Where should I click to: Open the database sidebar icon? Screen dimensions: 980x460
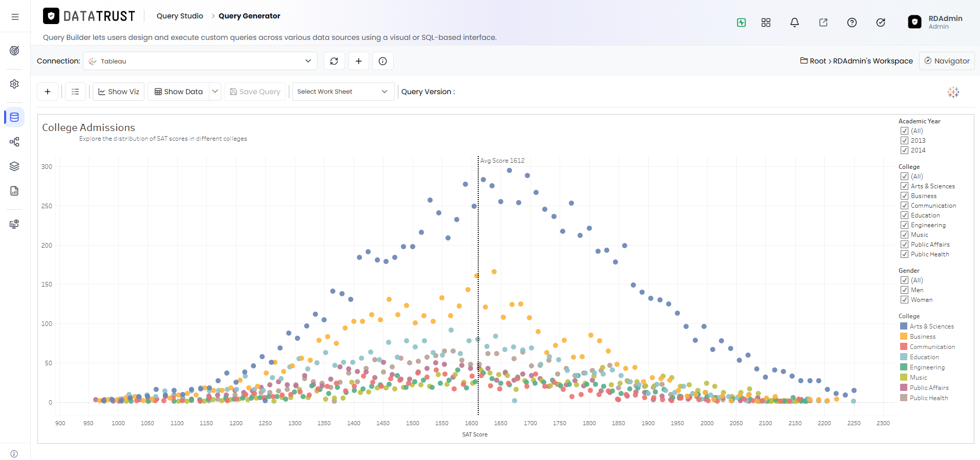(x=14, y=117)
